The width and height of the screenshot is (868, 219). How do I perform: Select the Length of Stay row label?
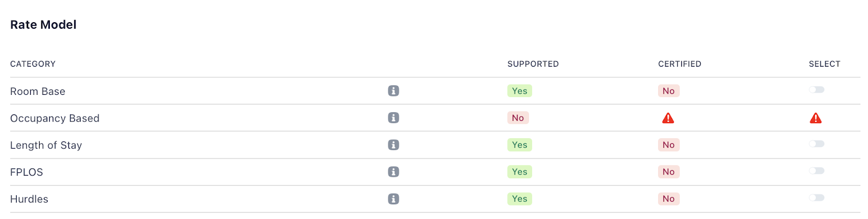46,145
